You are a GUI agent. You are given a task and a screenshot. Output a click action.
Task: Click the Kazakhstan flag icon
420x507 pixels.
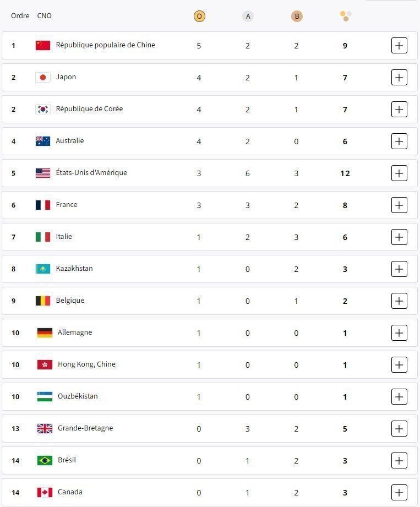(x=43, y=269)
